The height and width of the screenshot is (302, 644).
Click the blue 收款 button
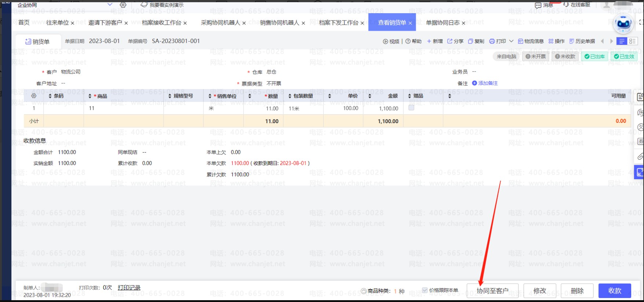point(615,291)
